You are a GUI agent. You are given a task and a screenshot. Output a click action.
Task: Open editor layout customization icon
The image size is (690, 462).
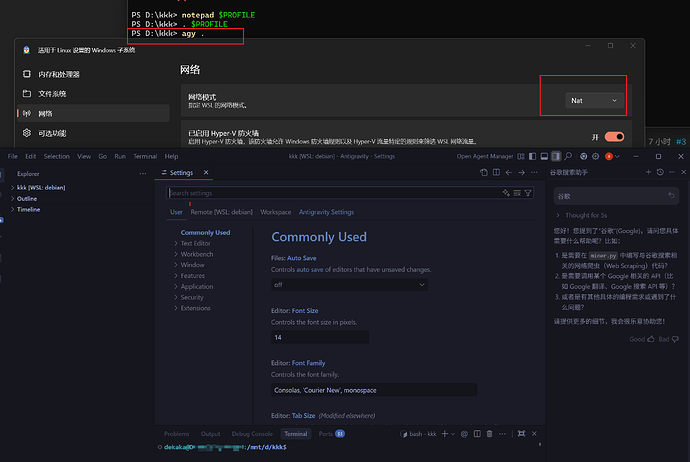(521, 156)
